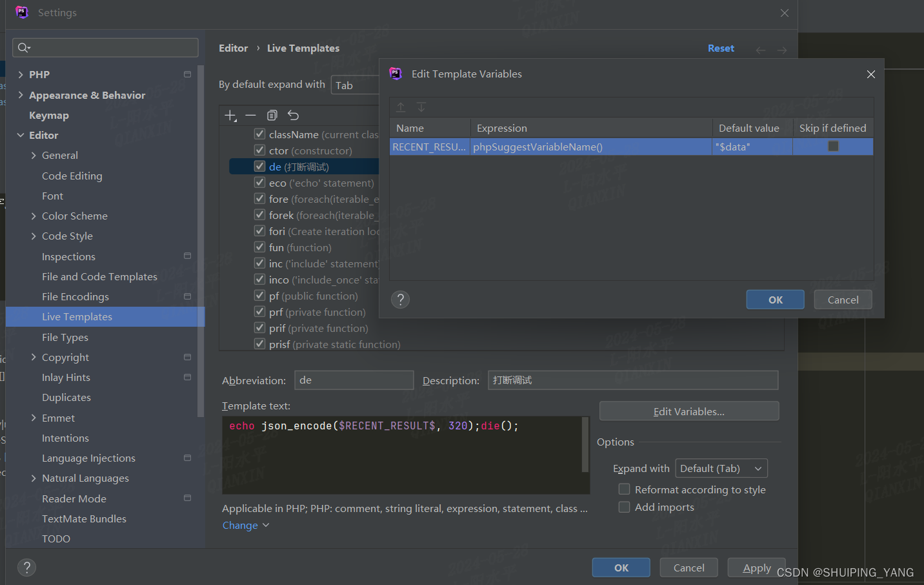This screenshot has width=924, height=585.
Task: Toggle the de template checkbox
Action: tap(259, 166)
